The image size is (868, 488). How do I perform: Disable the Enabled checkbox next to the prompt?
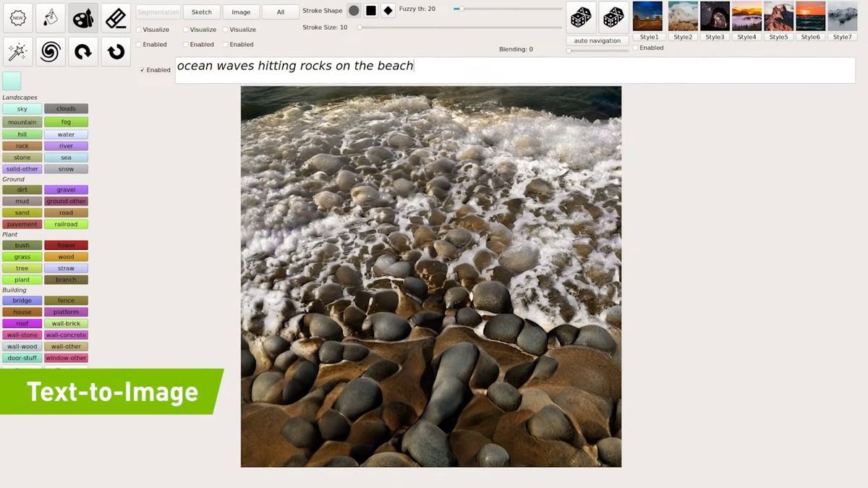(142, 69)
